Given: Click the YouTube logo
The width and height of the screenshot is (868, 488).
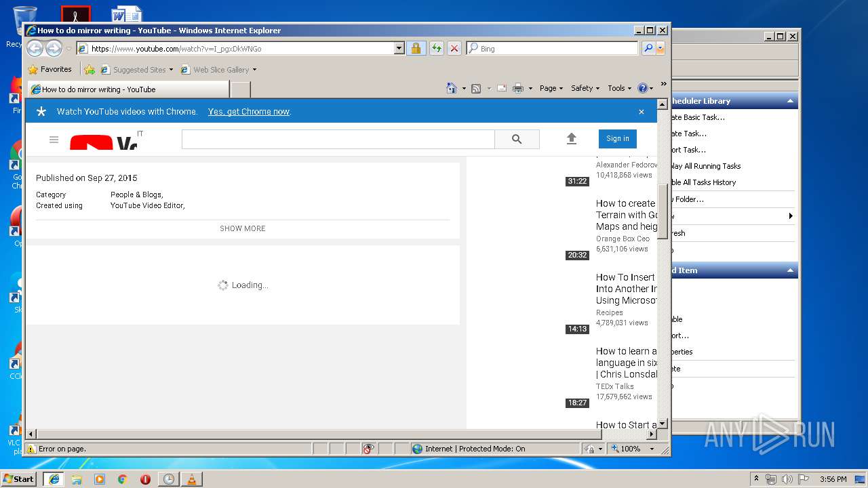Looking at the screenshot, I should point(104,142).
